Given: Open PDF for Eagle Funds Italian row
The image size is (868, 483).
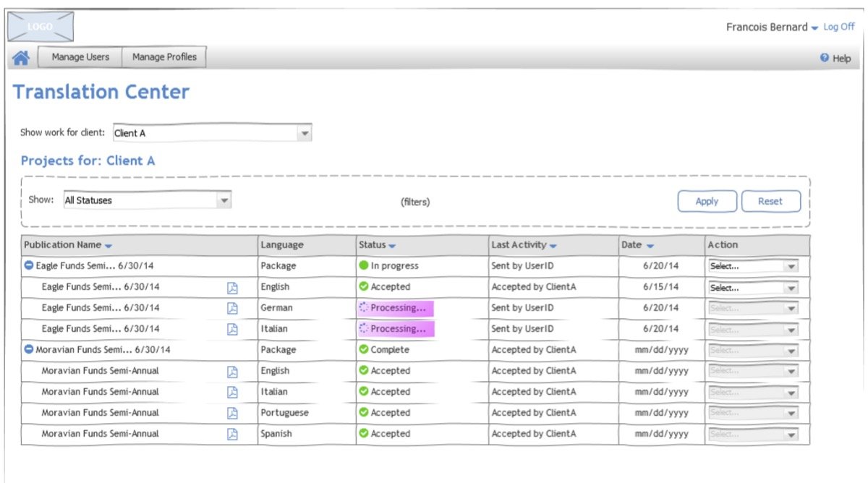Looking at the screenshot, I should (x=232, y=329).
